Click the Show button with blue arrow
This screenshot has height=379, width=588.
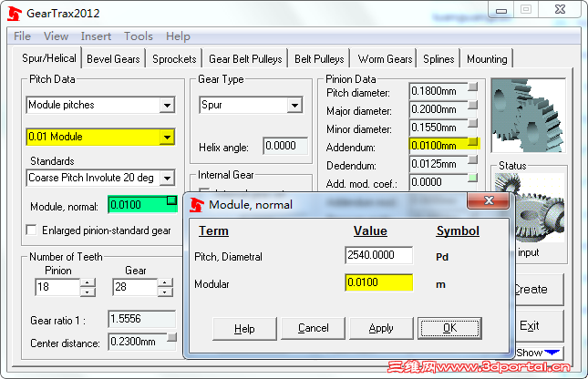538,353
